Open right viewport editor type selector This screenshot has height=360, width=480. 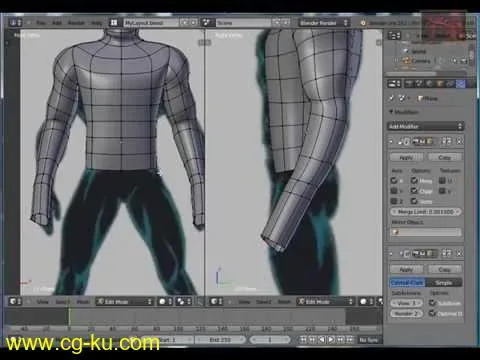tap(216, 301)
